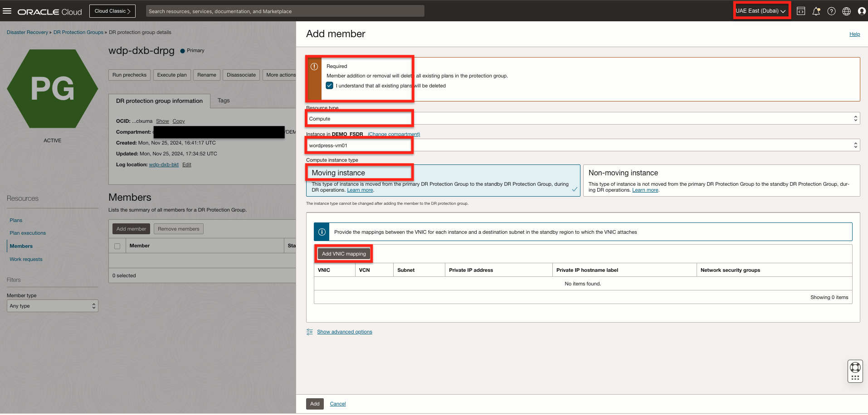Select the Moving instance option
868x415 pixels.
pyautogui.click(x=443, y=180)
